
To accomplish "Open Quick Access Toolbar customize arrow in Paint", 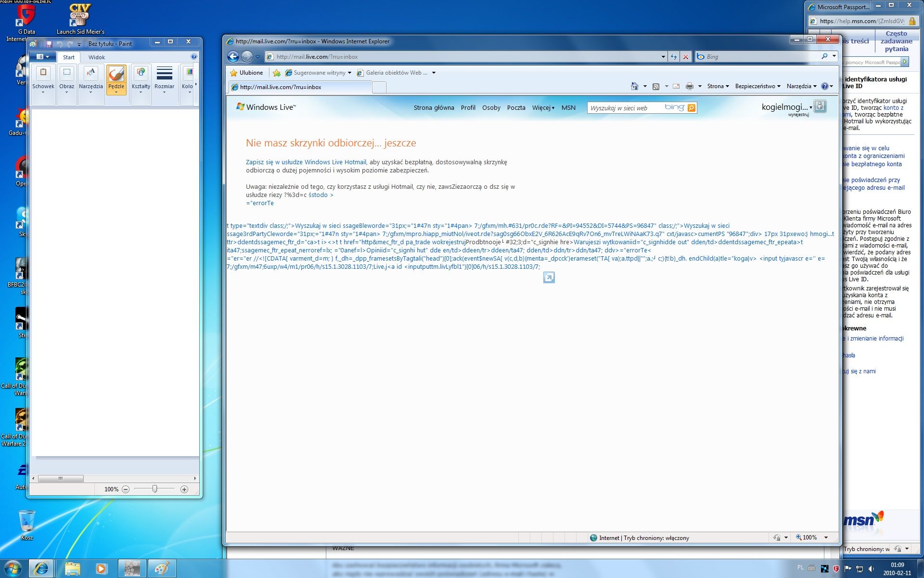I will (79, 44).
